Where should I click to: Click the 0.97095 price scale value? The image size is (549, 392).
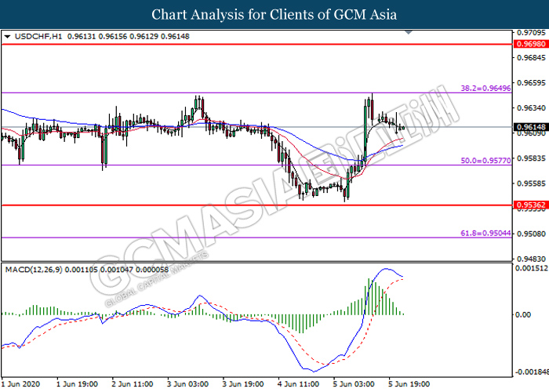531,33
